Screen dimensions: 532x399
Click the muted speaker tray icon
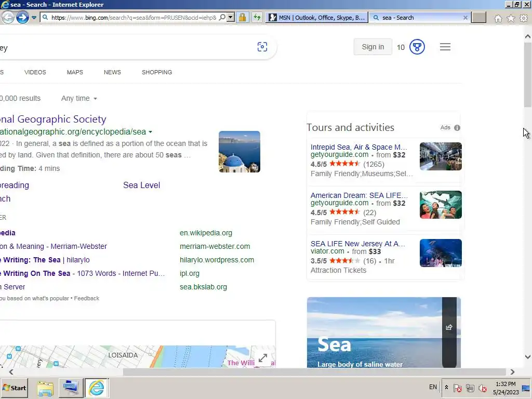click(x=482, y=388)
